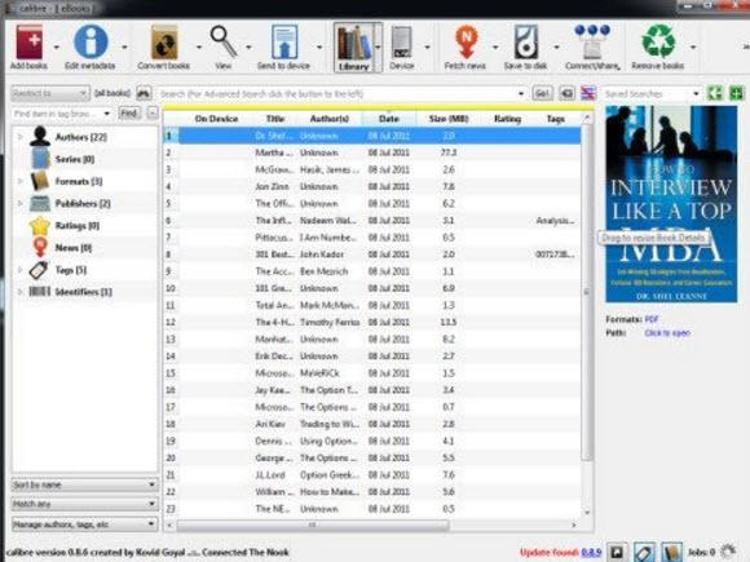Click the Convert books icon

pyautogui.click(x=163, y=43)
